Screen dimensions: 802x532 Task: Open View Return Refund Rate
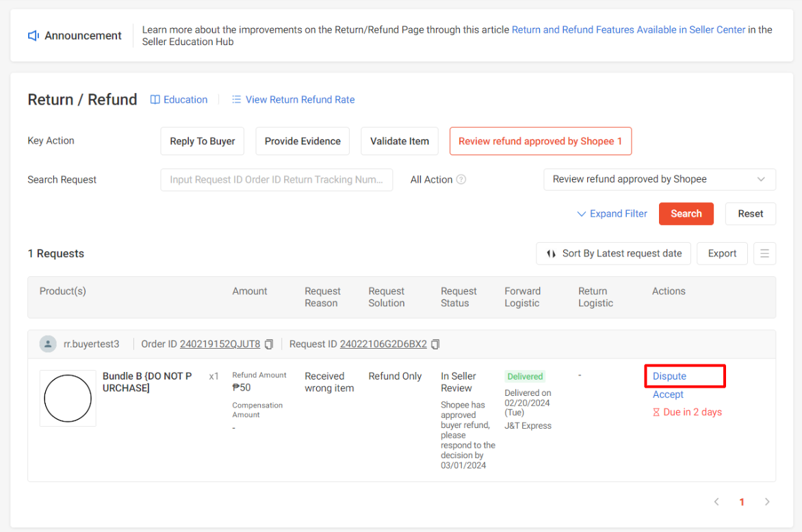point(293,100)
